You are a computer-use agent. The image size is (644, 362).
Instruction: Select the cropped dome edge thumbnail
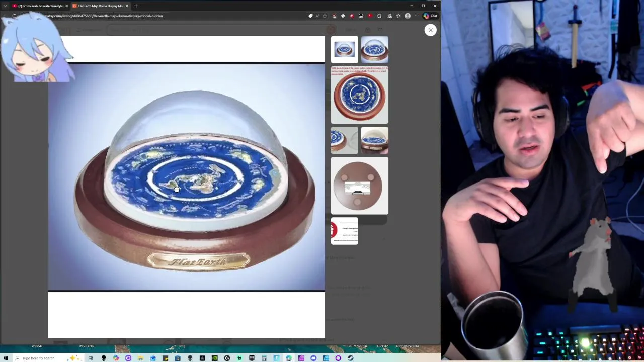click(345, 140)
